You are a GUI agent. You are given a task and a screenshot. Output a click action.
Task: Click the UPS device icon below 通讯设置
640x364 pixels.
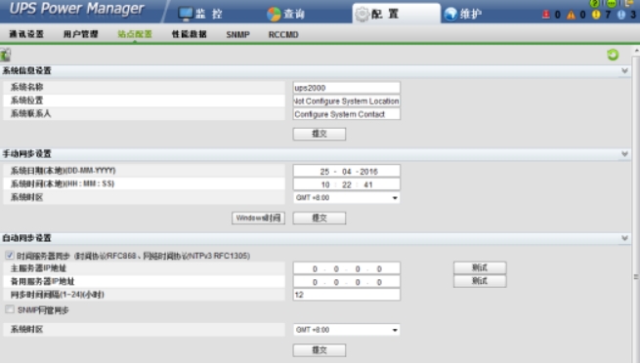(x=5, y=55)
